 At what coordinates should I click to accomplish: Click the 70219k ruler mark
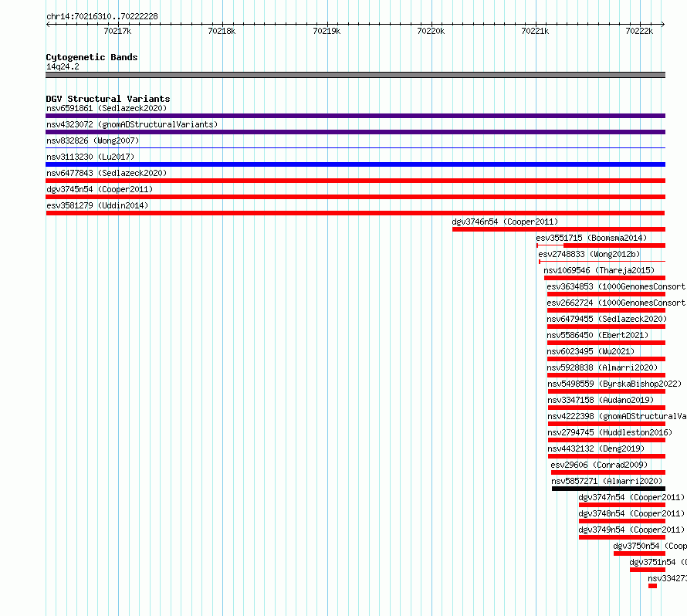327,31
